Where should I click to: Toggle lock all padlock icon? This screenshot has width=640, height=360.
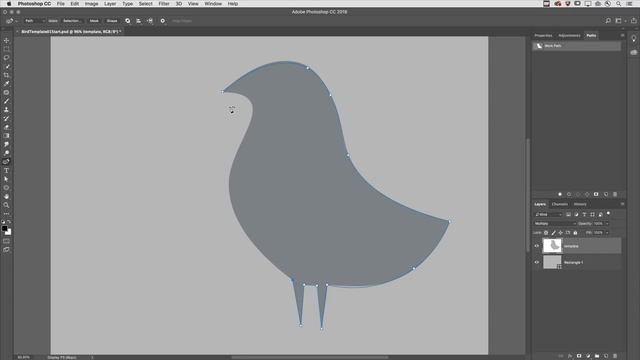pyautogui.click(x=575, y=233)
